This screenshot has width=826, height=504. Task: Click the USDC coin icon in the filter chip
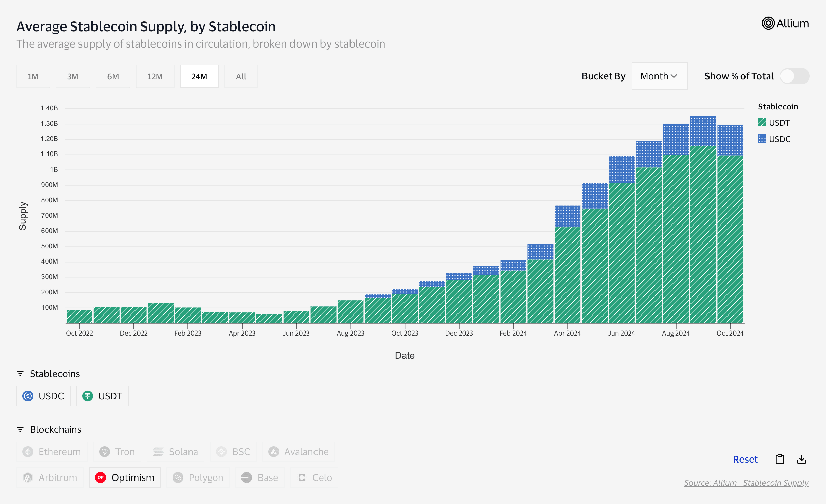coord(28,396)
